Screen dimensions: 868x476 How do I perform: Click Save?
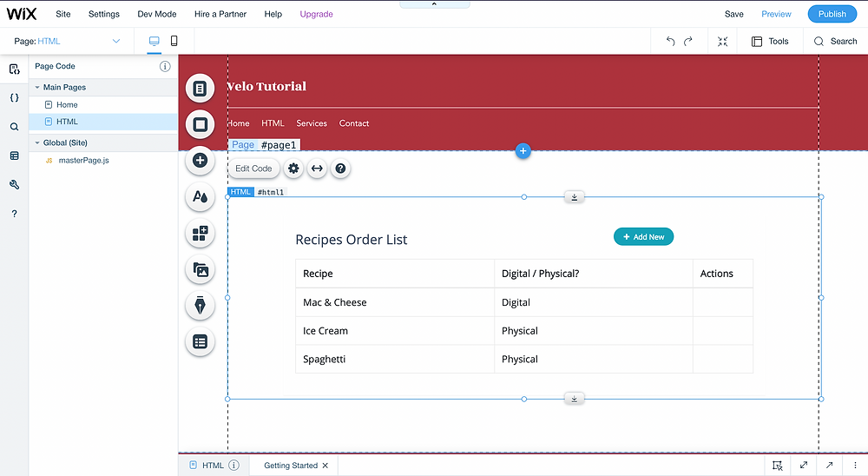click(734, 14)
